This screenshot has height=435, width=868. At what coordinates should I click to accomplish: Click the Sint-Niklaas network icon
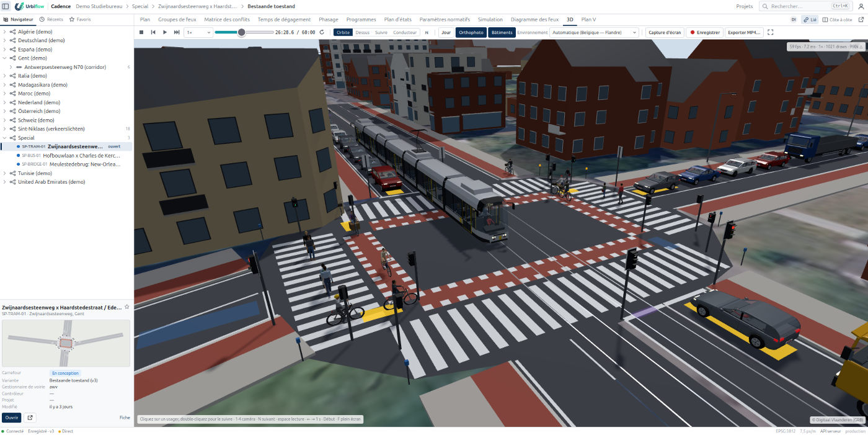(x=13, y=129)
